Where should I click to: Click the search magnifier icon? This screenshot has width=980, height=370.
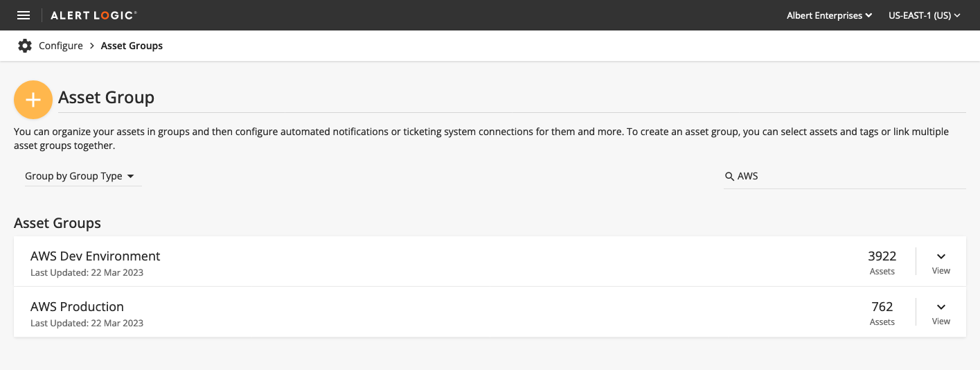729,176
